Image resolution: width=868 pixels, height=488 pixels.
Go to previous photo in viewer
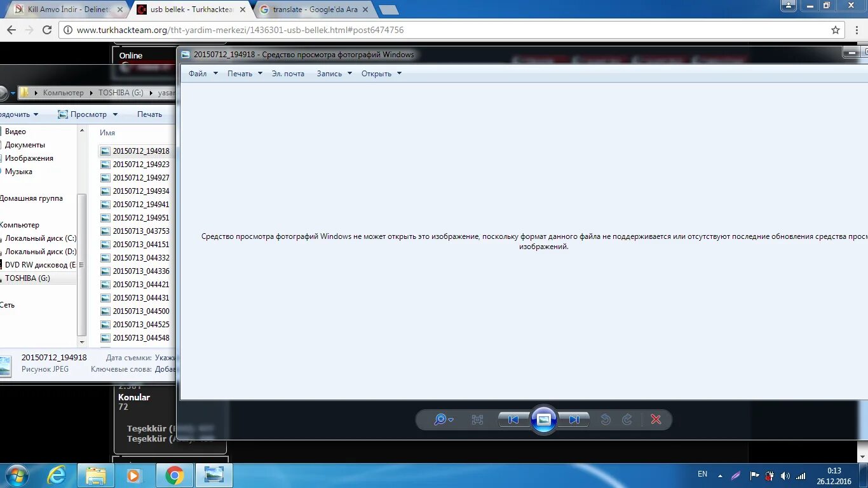click(513, 419)
